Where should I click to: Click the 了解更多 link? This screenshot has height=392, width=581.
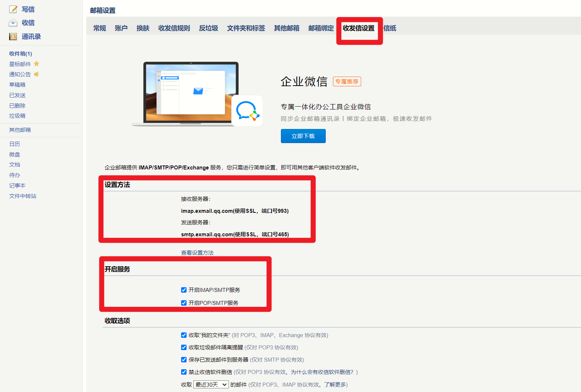(x=334, y=384)
